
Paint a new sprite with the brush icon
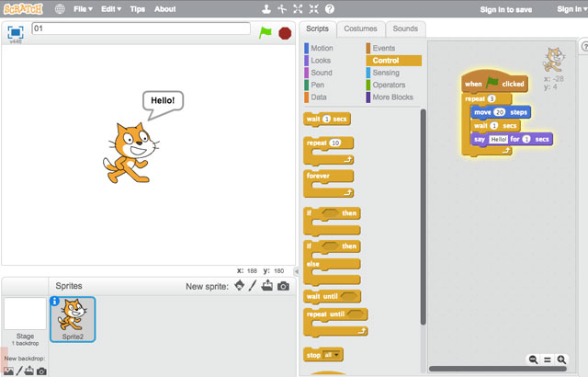coord(253,286)
